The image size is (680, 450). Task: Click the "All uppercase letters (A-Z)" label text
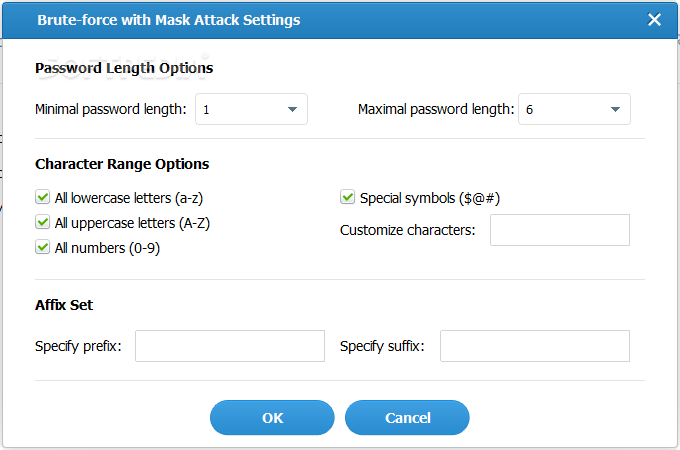(132, 223)
